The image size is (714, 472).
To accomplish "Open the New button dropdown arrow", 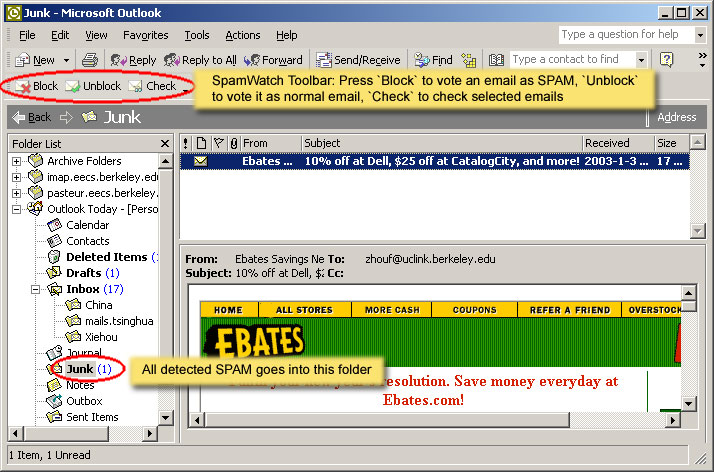I will coord(66,60).
